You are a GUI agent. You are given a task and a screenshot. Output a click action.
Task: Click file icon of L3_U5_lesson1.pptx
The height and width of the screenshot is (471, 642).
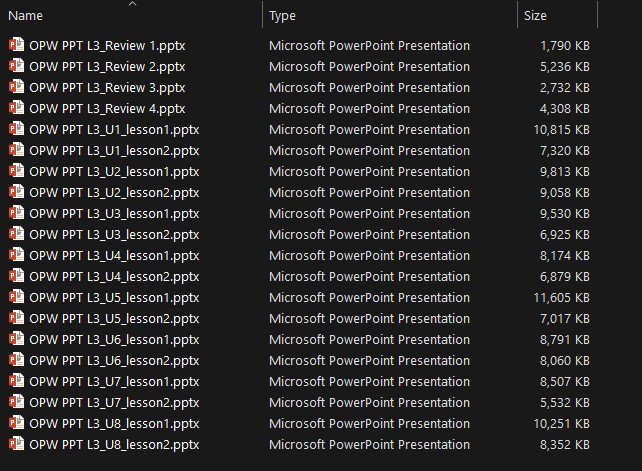point(16,297)
